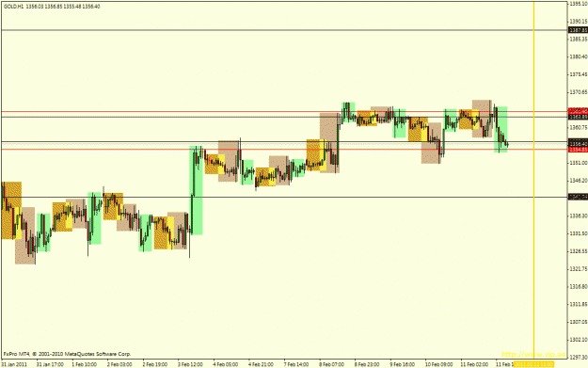Viewport: 588px width, 368px height.
Task: Click the 1380.40 price scale value
Action: pos(579,56)
